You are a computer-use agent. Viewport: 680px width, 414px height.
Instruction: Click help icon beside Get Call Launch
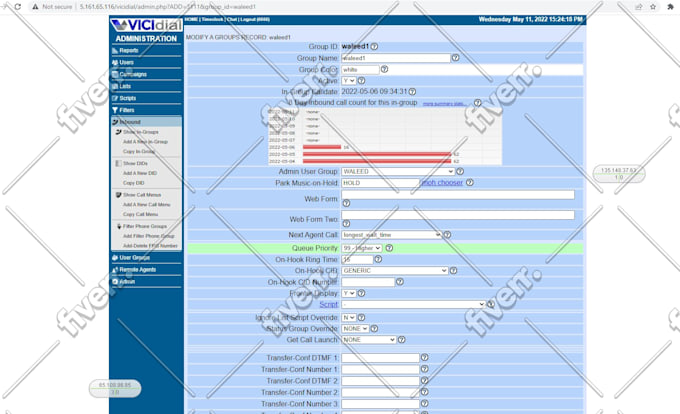coord(402,340)
